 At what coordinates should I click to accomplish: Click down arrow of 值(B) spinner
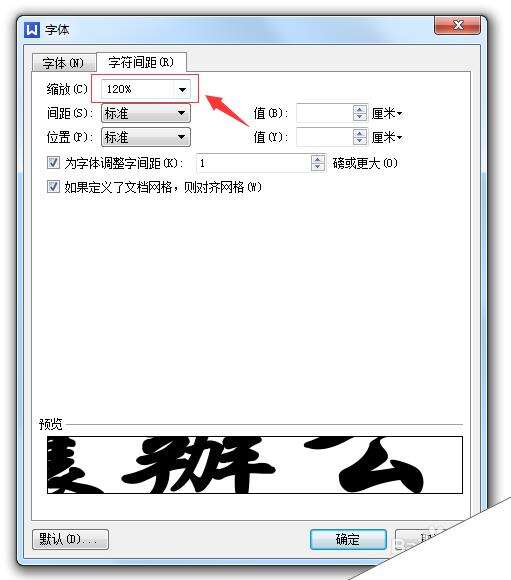pos(360,117)
